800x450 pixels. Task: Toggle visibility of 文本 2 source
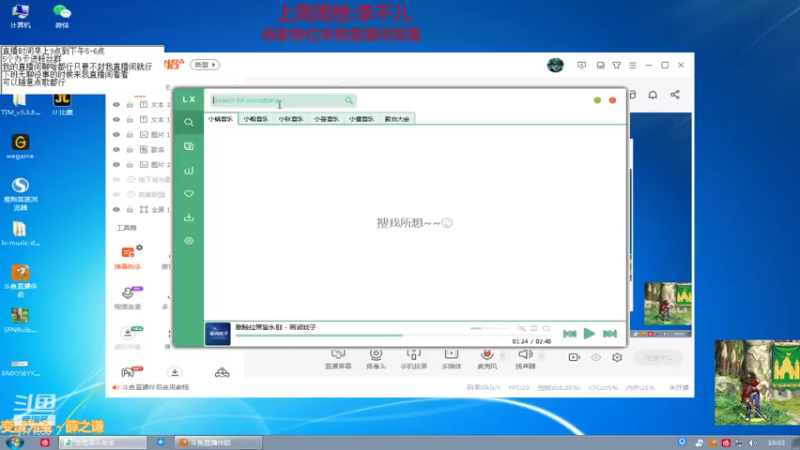click(116, 105)
